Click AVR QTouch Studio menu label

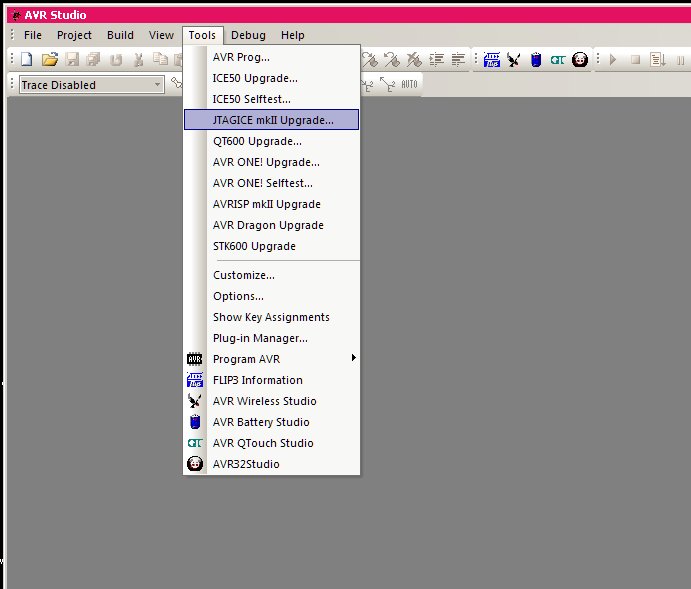pyautogui.click(x=263, y=443)
